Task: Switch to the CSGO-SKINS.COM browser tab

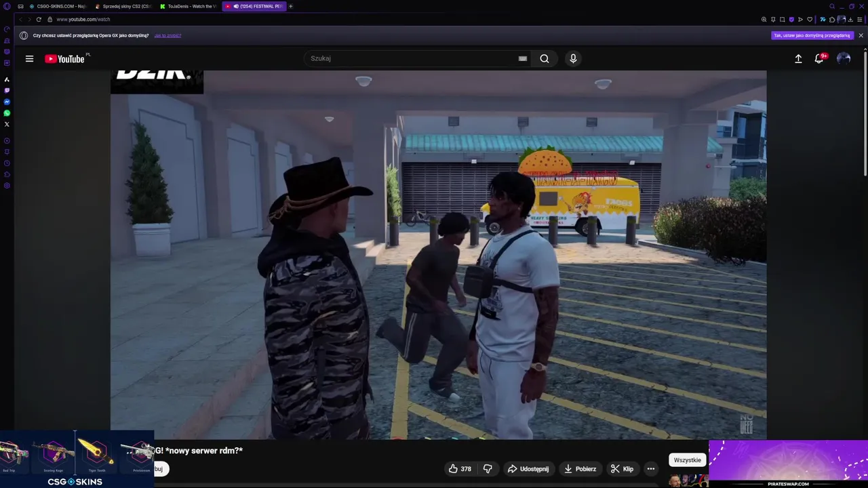Action: coord(58,6)
